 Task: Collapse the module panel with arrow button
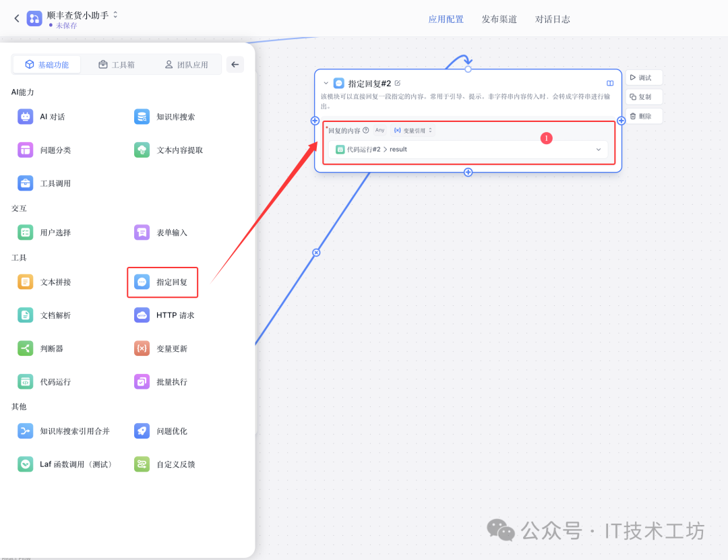tap(235, 65)
